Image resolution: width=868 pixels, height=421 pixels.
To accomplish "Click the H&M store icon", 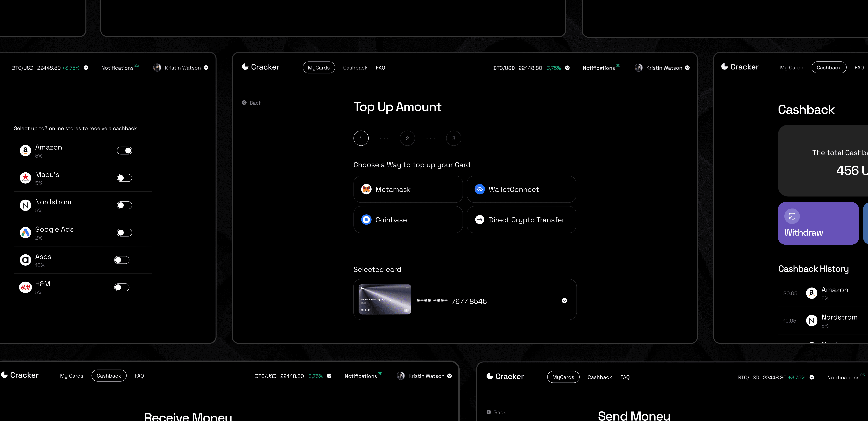I will coord(25,287).
